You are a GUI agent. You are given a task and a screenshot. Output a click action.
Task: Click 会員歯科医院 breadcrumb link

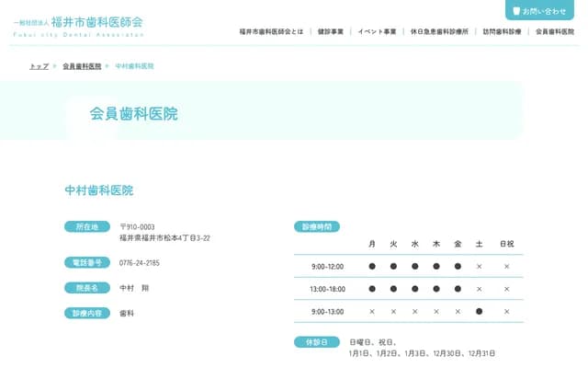tap(82, 66)
